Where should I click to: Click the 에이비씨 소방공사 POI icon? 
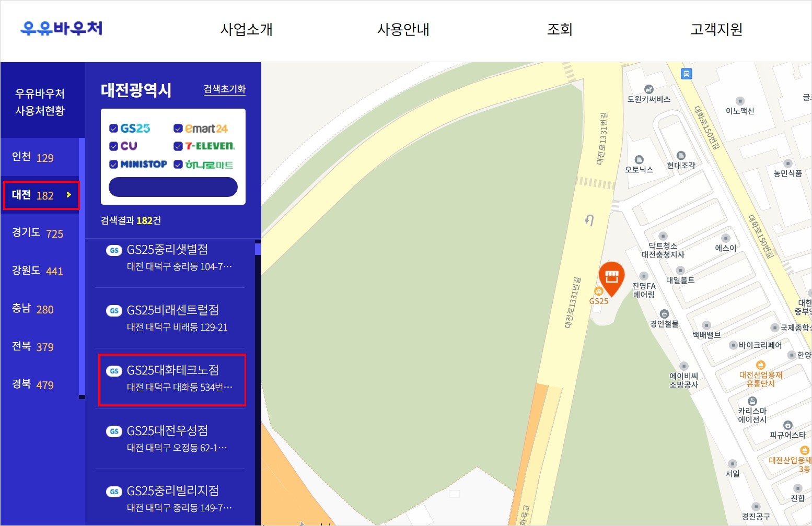[x=684, y=366]
